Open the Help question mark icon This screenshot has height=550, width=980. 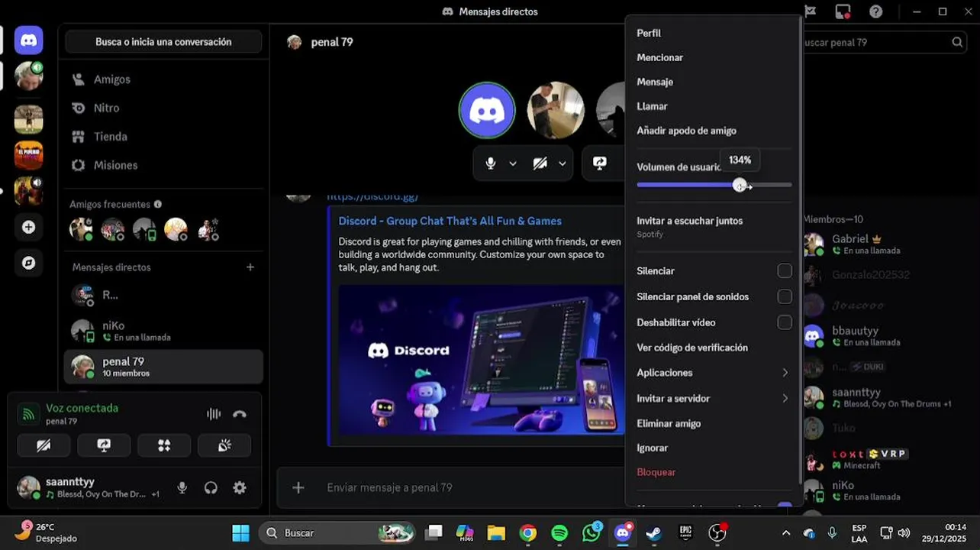[x=876, y=11]
